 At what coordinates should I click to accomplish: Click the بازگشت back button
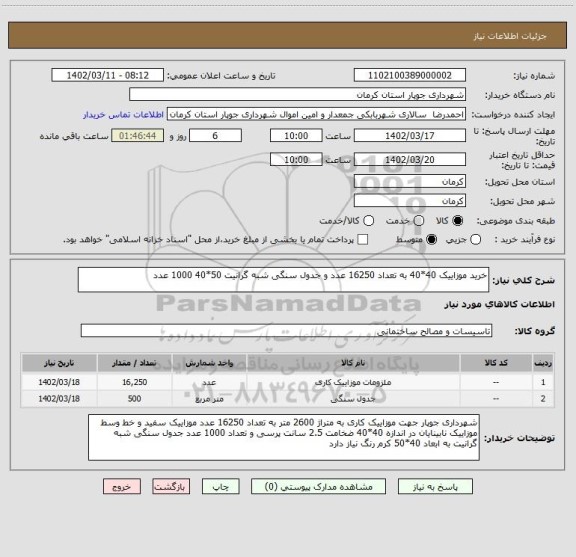click(171, 486)
